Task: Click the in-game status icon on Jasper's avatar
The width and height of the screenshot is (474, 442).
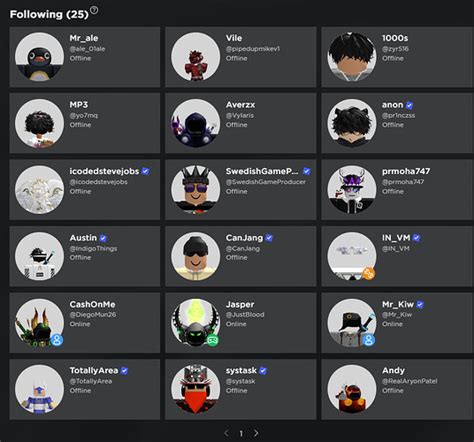Action: (213, 340)
